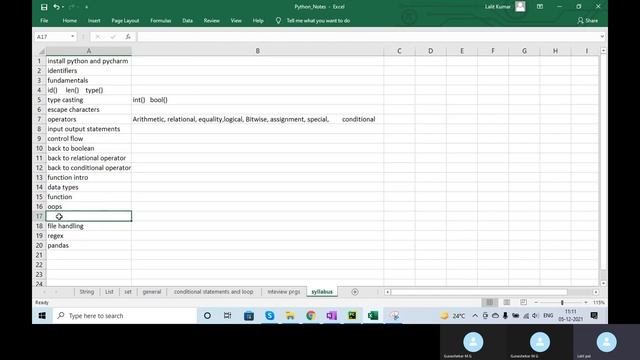Select cell 'back to relational operator'
The width and height of the screenshot is (640, 360).
[x=88, y=158]
